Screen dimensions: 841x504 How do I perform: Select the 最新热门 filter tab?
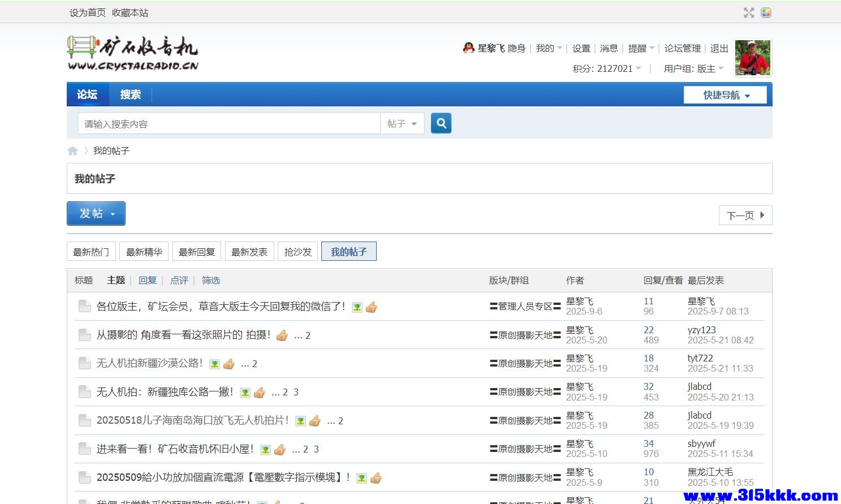point(90,251)
